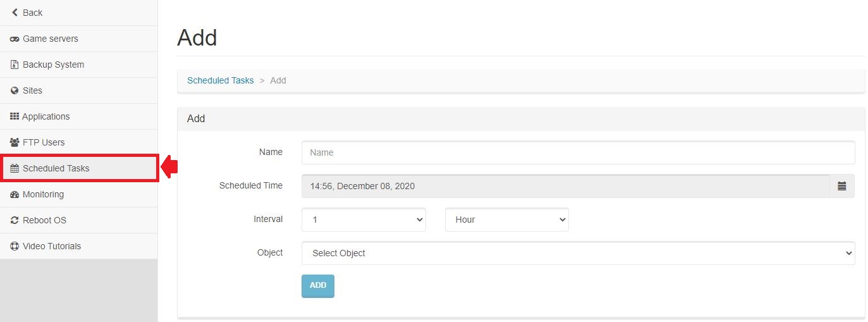Click the grid icon beside Applications
This screenshot has width=868, height=322.
[15, 116]
